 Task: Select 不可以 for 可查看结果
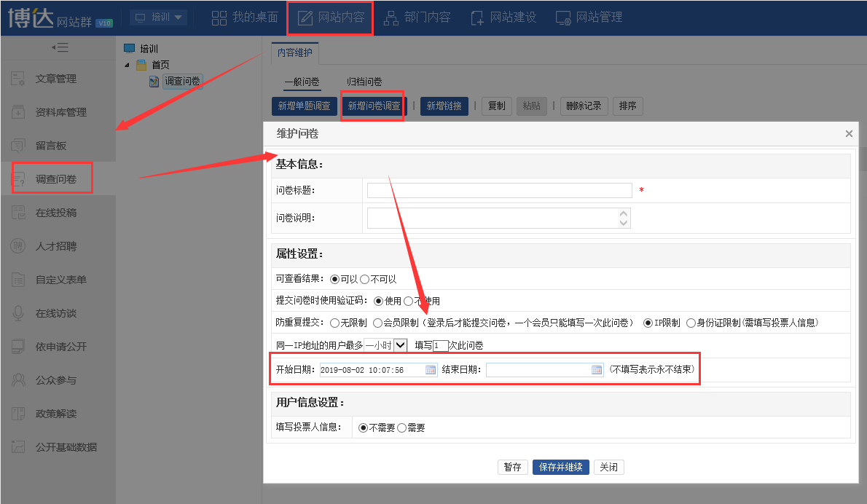[365, 279]
